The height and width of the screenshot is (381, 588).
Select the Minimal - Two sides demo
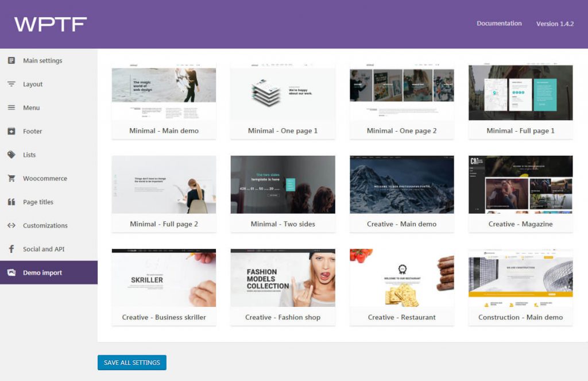coord(283,185)
